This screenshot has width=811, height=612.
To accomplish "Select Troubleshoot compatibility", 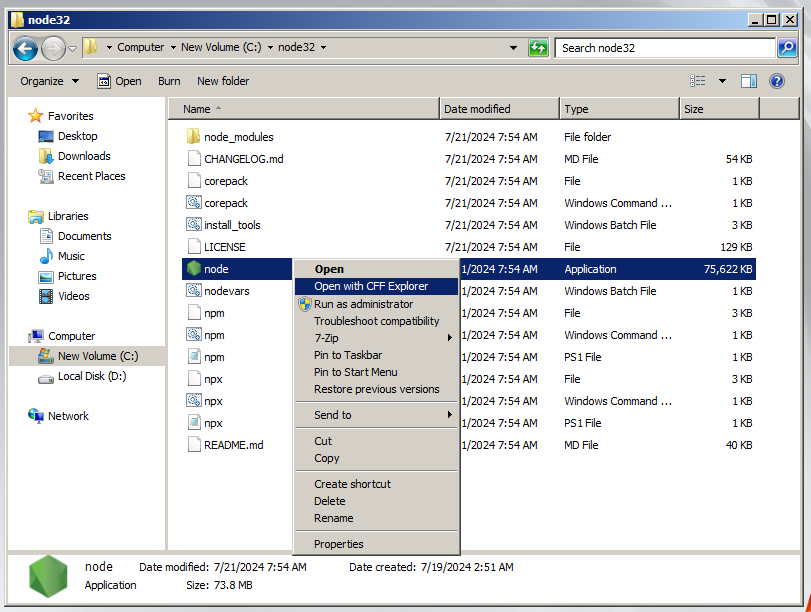I will click(376, 321).
